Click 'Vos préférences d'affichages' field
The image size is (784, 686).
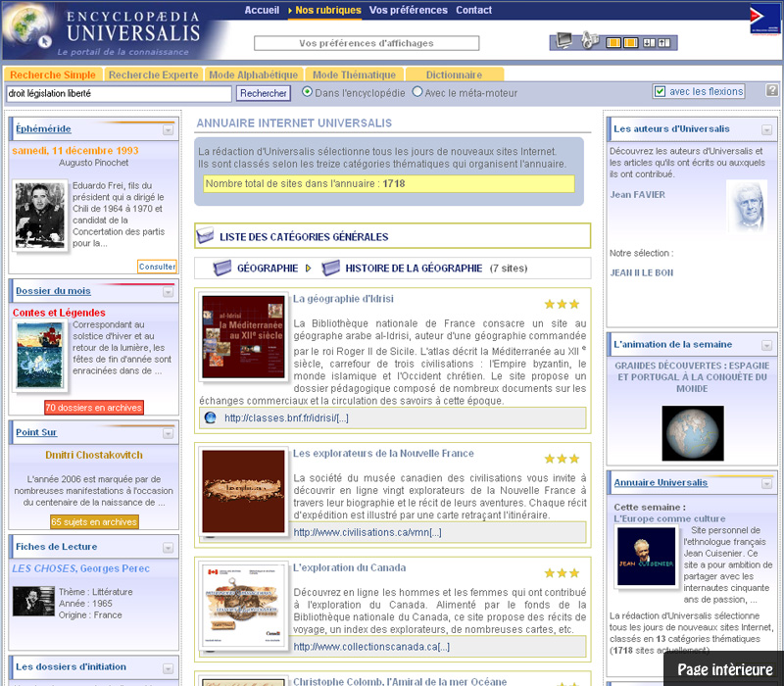click(x=366, y=43)
